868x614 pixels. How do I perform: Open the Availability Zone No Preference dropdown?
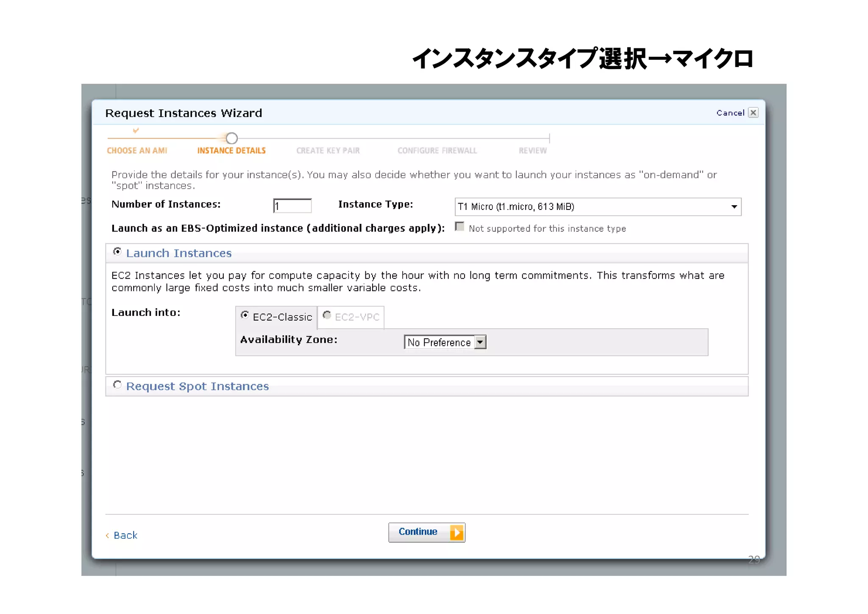(445, 342)
